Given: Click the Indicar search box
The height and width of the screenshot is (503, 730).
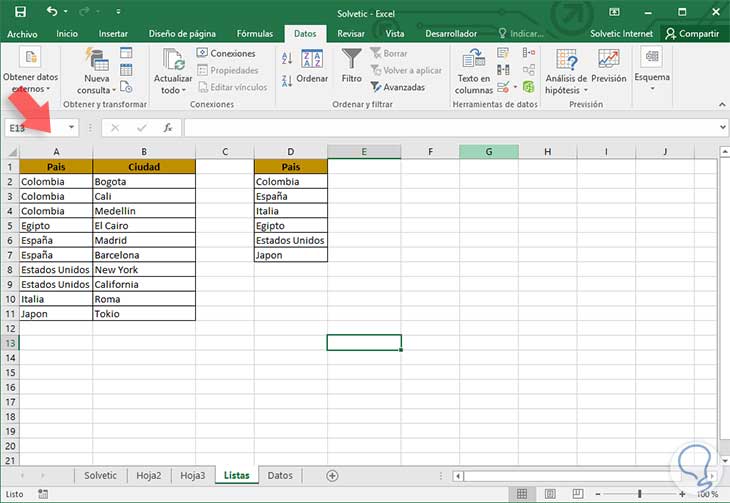Looking at the screenshot, I should click(521, 34).
